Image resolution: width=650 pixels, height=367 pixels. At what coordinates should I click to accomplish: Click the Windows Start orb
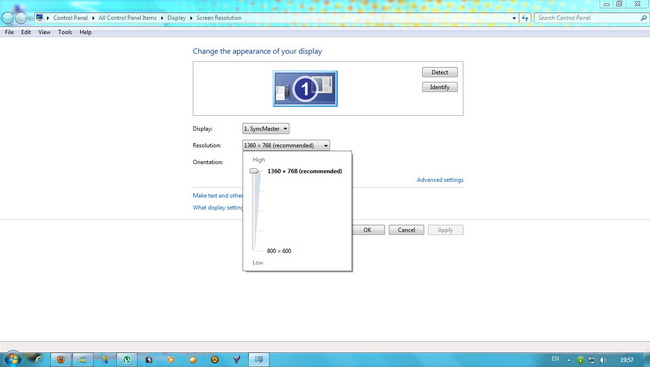point(12,359)
